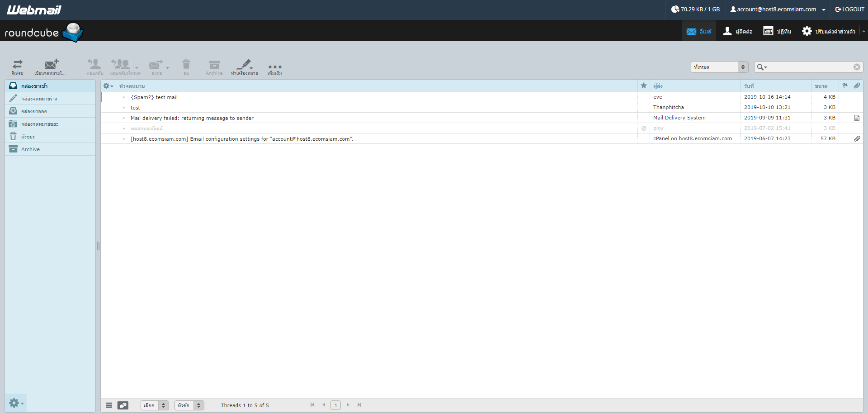This screenshot has height=414, width=868.
Task: Compose a new email message
Action: 51,67
